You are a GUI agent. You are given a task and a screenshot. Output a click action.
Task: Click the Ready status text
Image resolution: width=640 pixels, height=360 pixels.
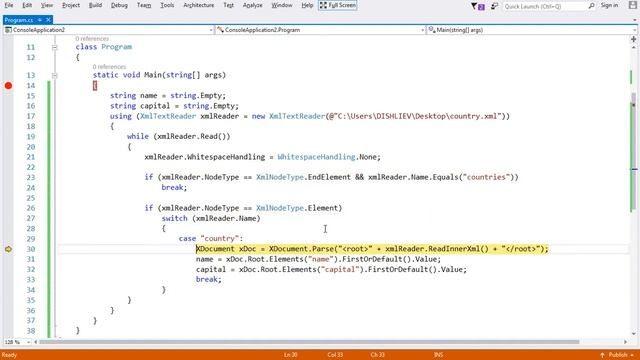point(9,355)
